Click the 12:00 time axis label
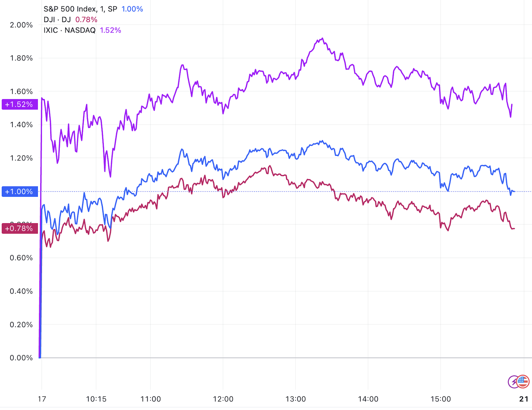 coord(223,399)
